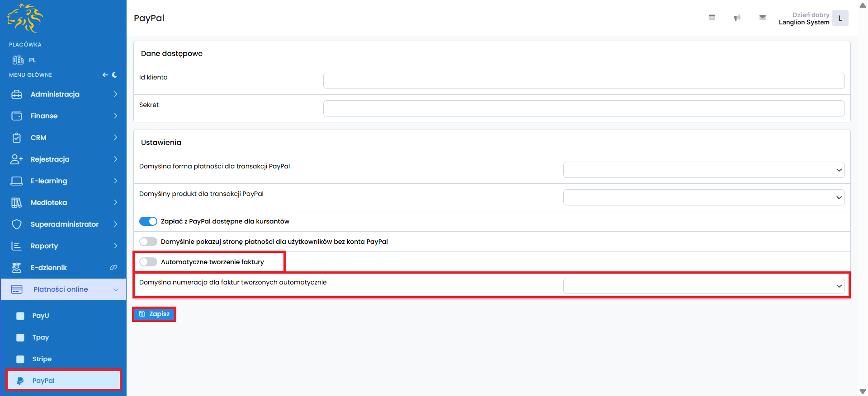
Task: Open Domyślny produkt dla transakcji dropdown
Action: pos(703,198)
